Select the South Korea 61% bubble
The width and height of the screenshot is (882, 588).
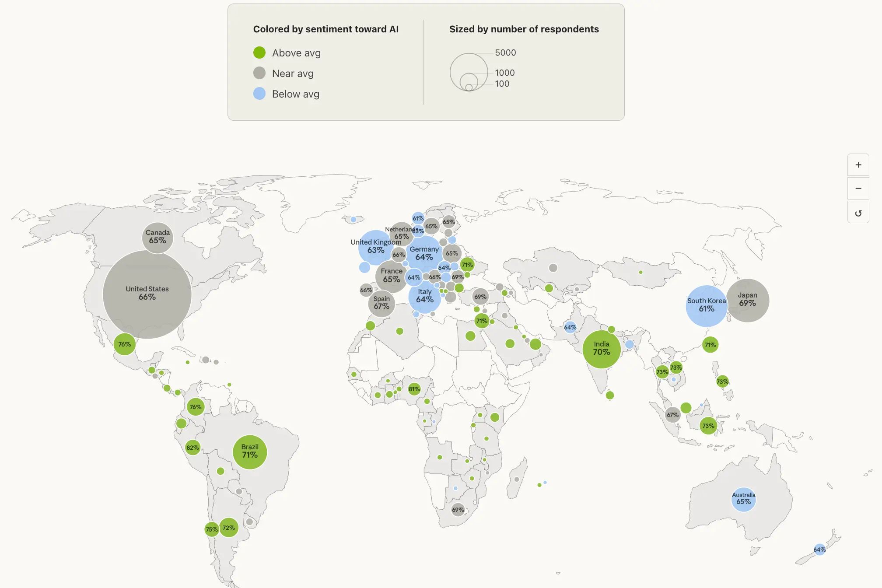[706, 306]
